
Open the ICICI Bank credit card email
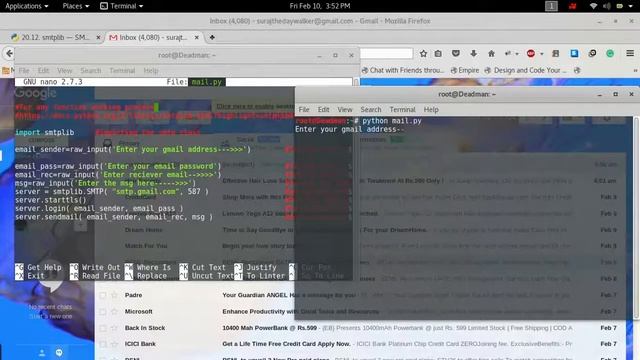[361, 344]
